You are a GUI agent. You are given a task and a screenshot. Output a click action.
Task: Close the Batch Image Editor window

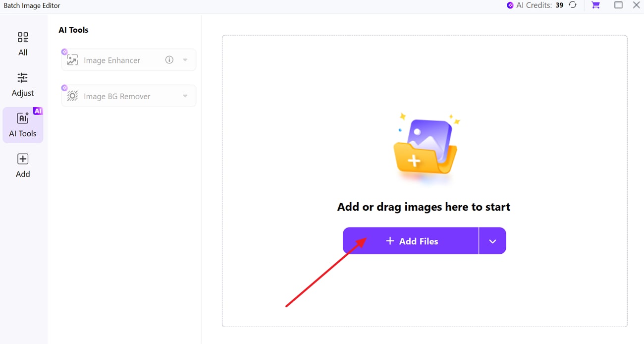click(637, 5)
